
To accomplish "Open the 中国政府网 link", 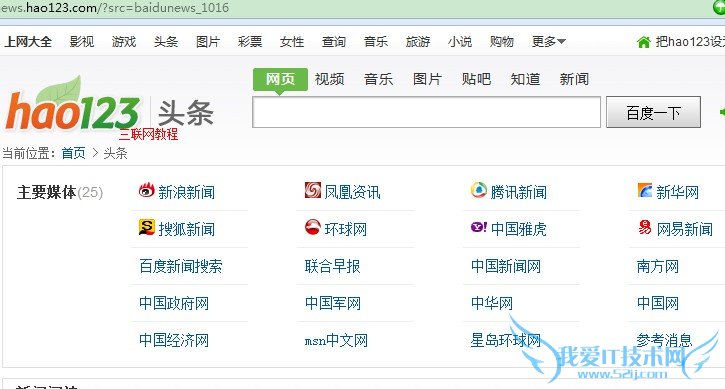I will 174,303.
